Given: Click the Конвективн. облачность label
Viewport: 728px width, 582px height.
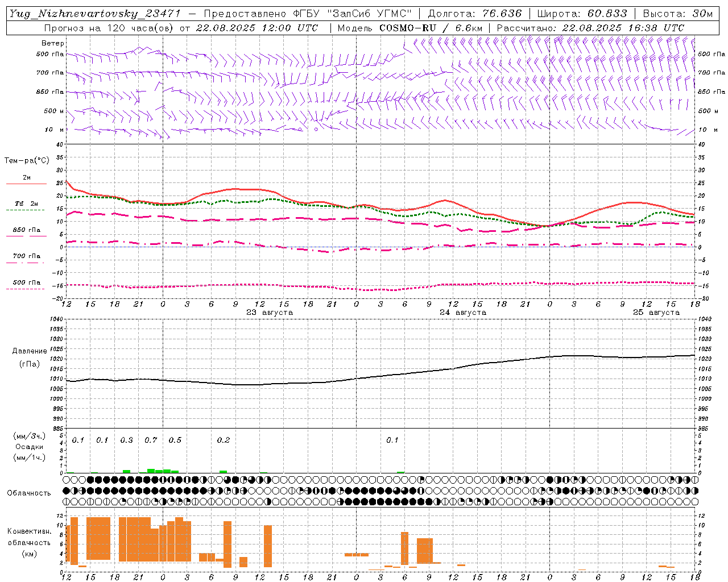Looking at the screenshot, I should [30, 537].
